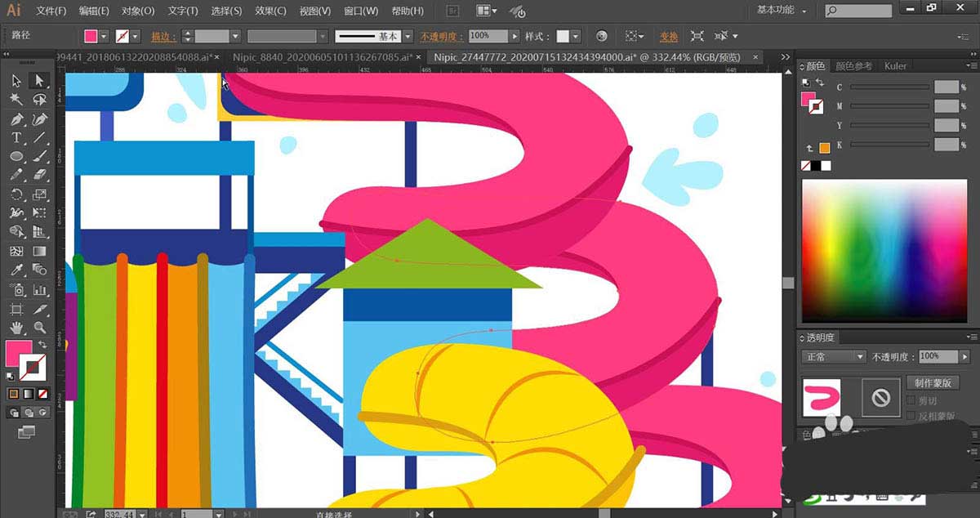Open the opacity arrow next to 100% in control bar
This screenshot has height=518, width=980.
click(514, 36)
